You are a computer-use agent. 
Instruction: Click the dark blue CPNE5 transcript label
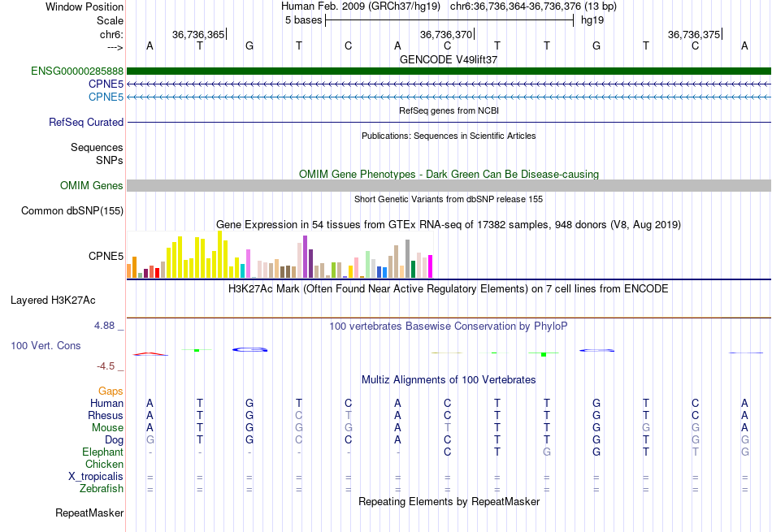[x=106, y=84]
